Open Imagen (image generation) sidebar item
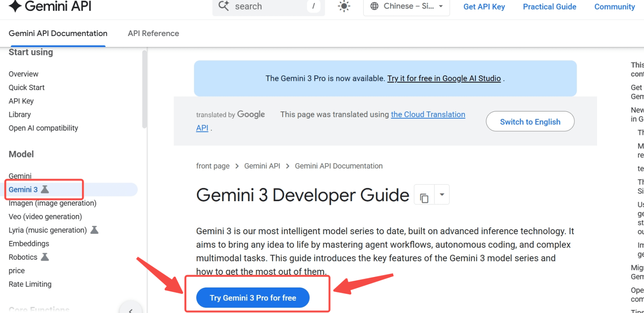The height and width of the screenshot is (313, 644). coord(52,203)
